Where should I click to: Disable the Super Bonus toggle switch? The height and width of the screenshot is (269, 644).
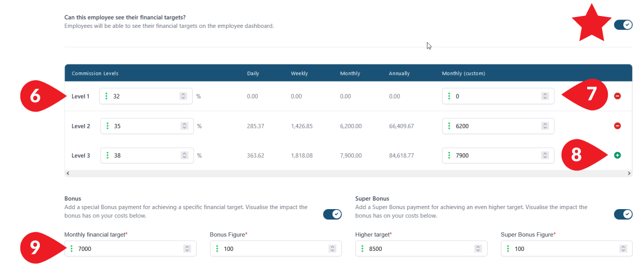click(x=623, y=214)
